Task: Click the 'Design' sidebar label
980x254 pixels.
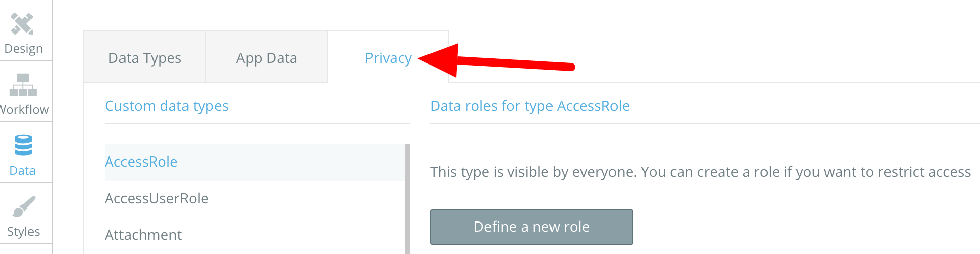Action: pos(23,49)
